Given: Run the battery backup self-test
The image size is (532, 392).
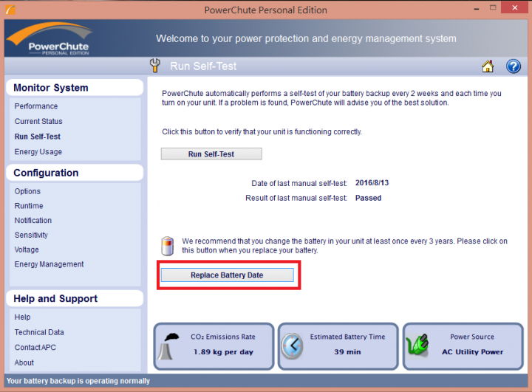Looking at the screenshot, I should (211, 154).
